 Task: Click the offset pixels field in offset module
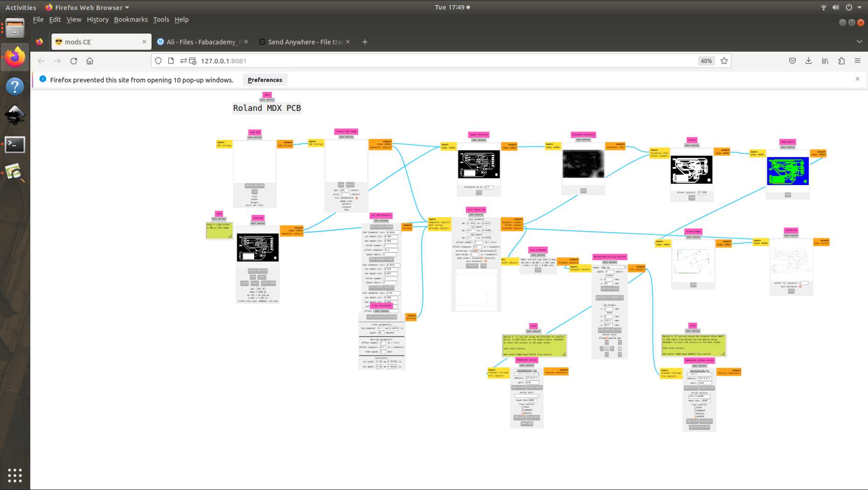[x=702, y=193]
